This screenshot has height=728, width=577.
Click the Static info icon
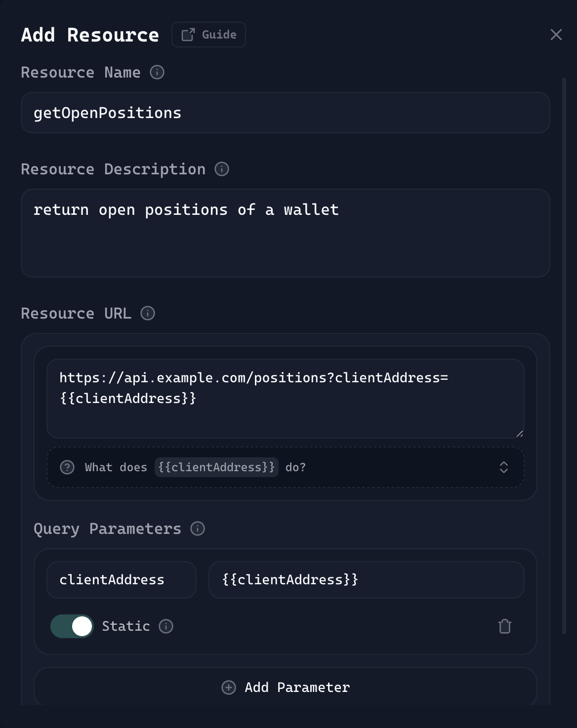coord(166,627)
